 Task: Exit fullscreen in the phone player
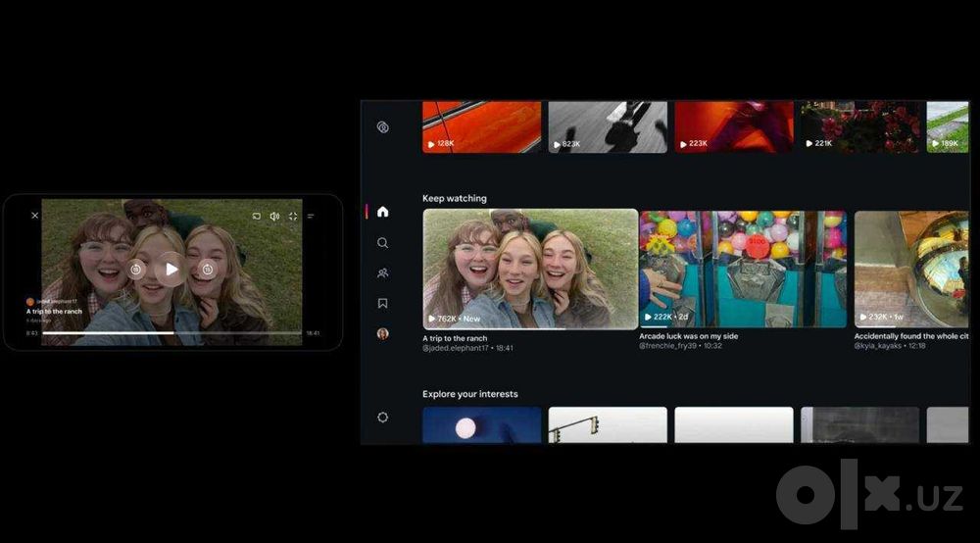(293, 217)
